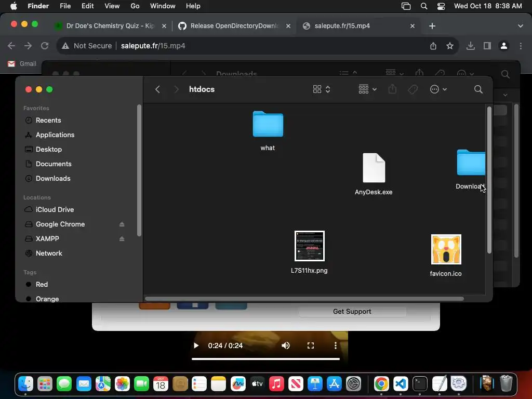Screen dimensions: 532x399
Task: Open the Window menu
Action: pyautogui.click(x=163, y=6)
